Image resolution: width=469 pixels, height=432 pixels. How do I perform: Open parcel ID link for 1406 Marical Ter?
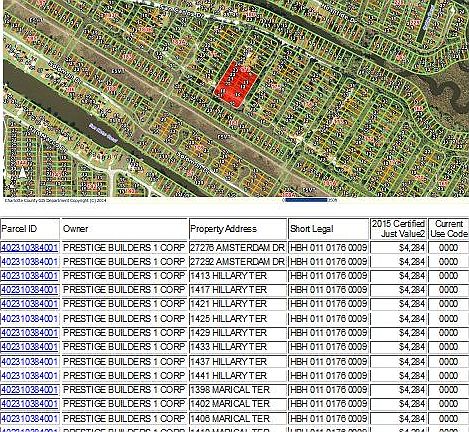tap(29, 418)
